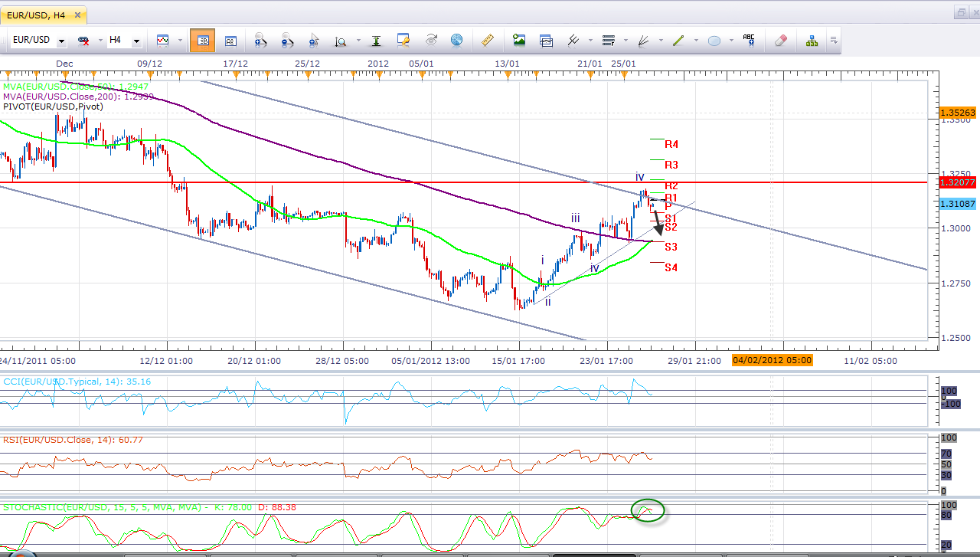The width and height of the screenshot is (980, 557).
Task: Click the 23/01 17:00 time axis label
Action: pos(606,360)
